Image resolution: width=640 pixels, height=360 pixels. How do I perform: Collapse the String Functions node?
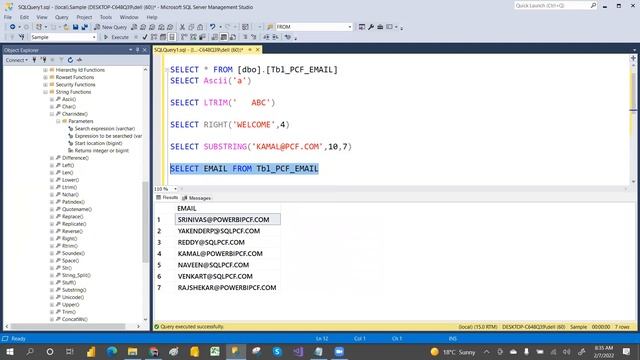tap(45, 92)
